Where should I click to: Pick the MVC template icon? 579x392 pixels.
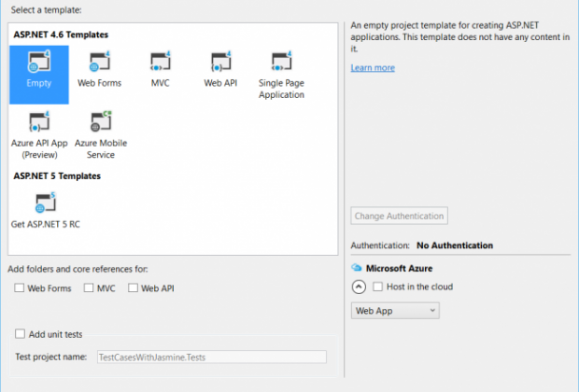coord(160,63)
